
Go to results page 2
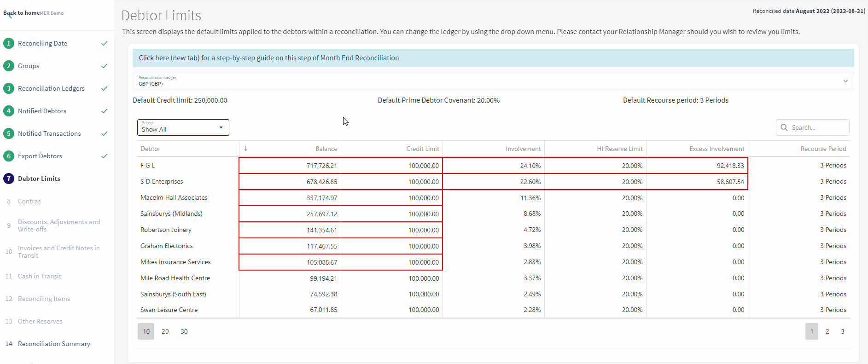(x=827, y=331)
